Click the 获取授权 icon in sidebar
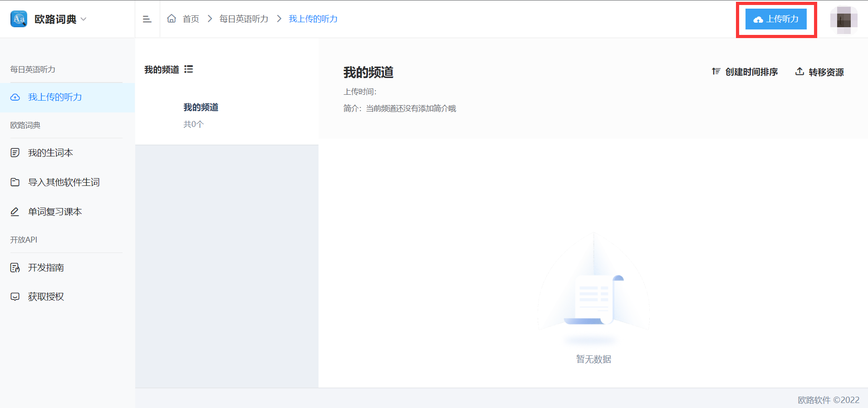 [15, 296]
